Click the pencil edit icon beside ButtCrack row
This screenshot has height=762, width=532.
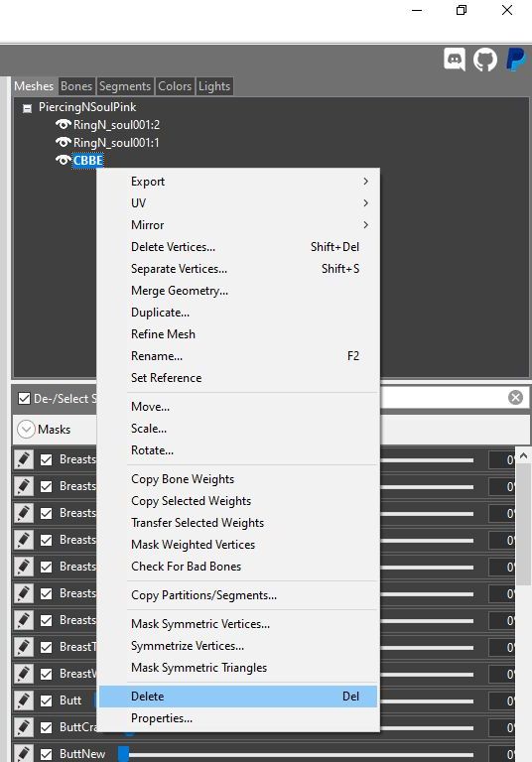point(24,727)
